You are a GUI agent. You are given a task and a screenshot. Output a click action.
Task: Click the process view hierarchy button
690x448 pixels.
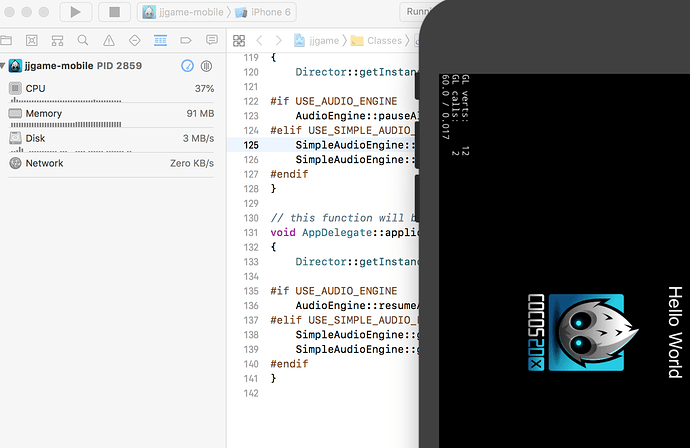[x=206, y=66]
